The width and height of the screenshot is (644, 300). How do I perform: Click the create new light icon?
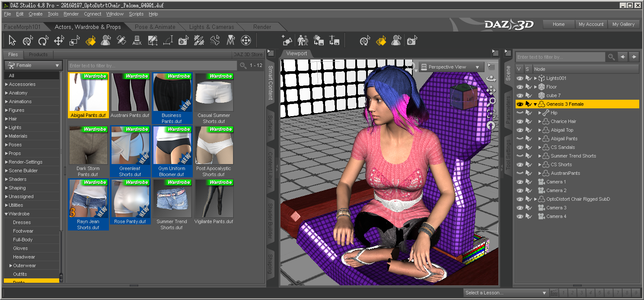pyautogui.click(x=287, y=41)
